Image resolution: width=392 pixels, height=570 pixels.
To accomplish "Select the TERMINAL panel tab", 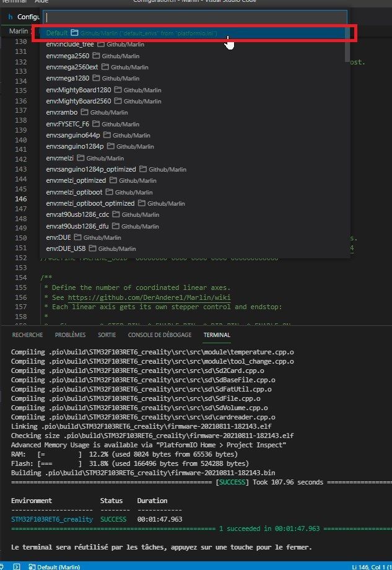I will coord(217,335).
